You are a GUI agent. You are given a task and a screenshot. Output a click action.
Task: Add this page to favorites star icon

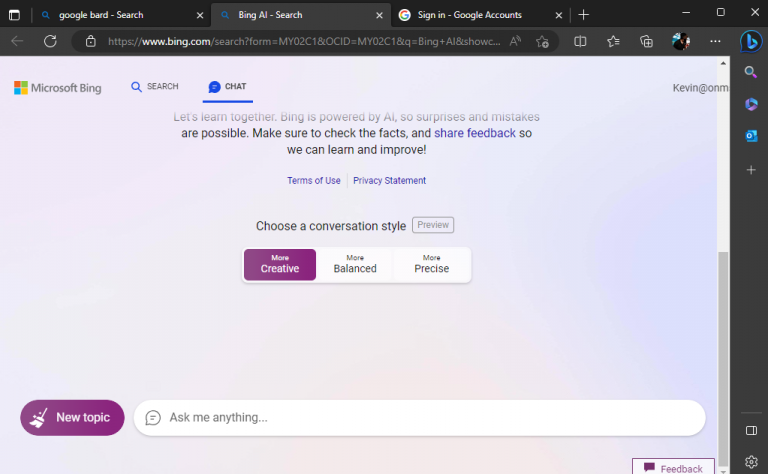tap(542, 41)
